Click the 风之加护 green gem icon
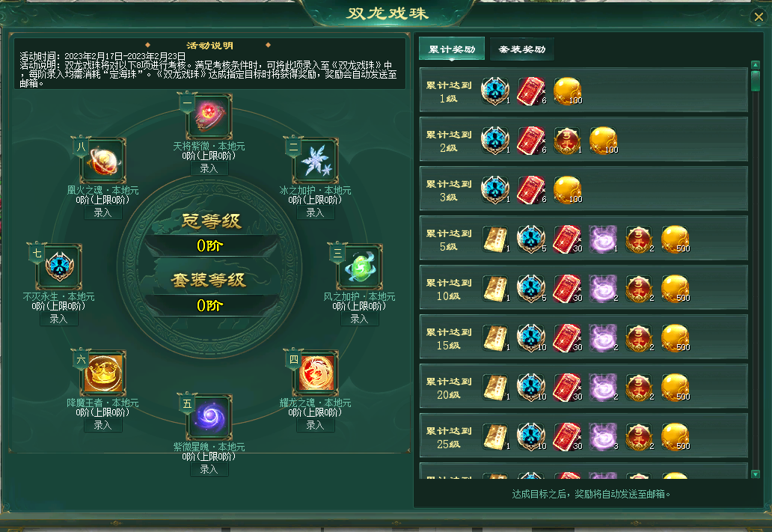Viewport: 772px width, 532px height. [x=360, y=267]
